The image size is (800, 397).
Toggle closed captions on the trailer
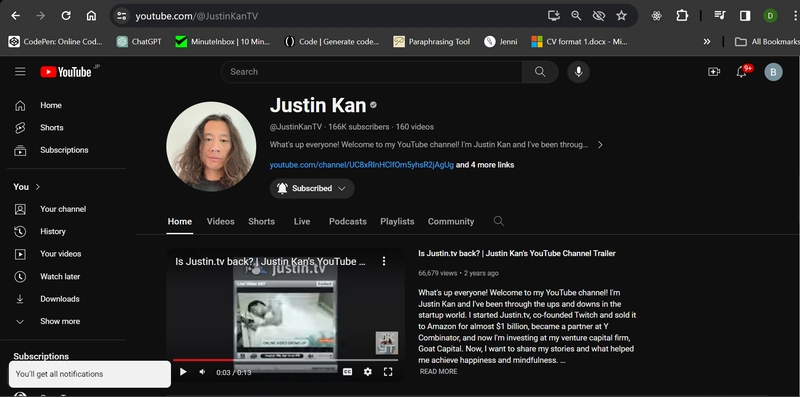tap(347, 372)
